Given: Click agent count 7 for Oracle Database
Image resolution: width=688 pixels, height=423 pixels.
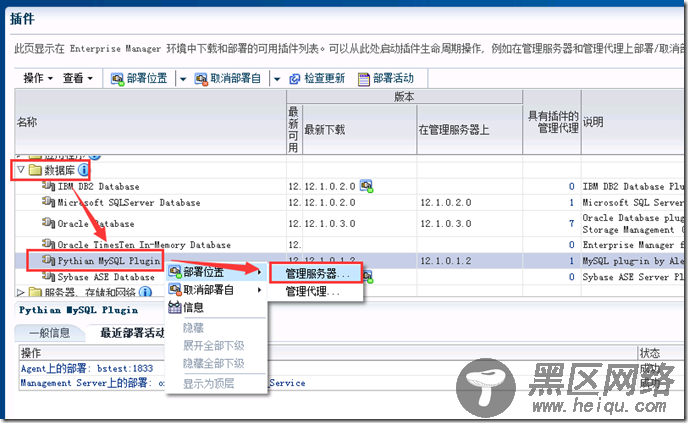Looking at the screenshot, I should (571, 223).
